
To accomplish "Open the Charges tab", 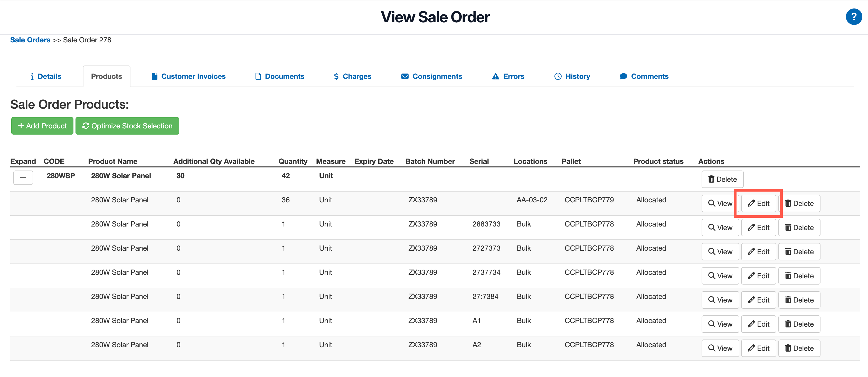I will click(352, 77).
